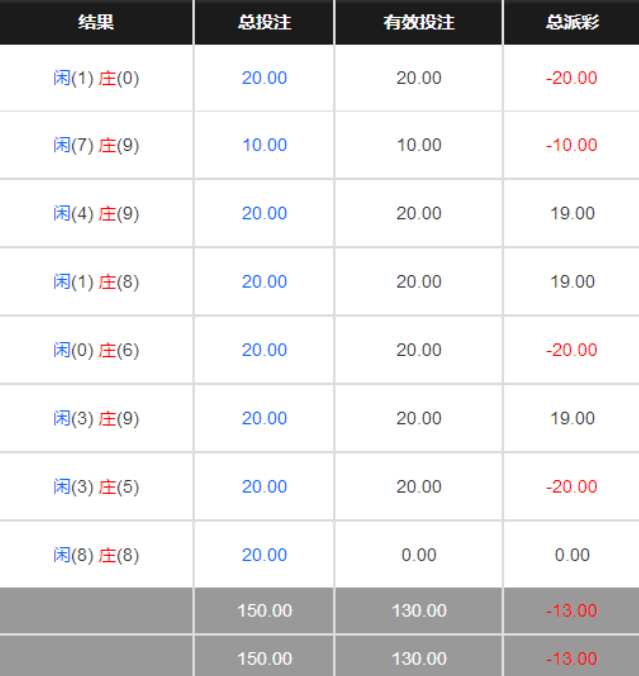Image resolution: width=639 pixels, height=676 pixels.
Task: Click the -20.00 payout in 闲(0) 庄(6) row
Action: [571, 350]
